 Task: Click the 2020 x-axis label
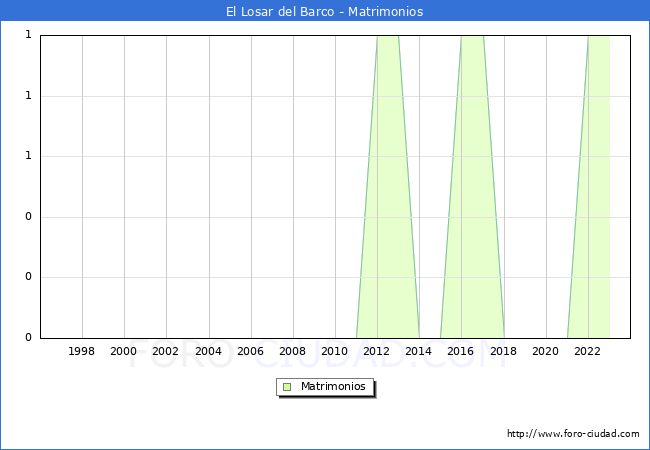click(546, 351)
